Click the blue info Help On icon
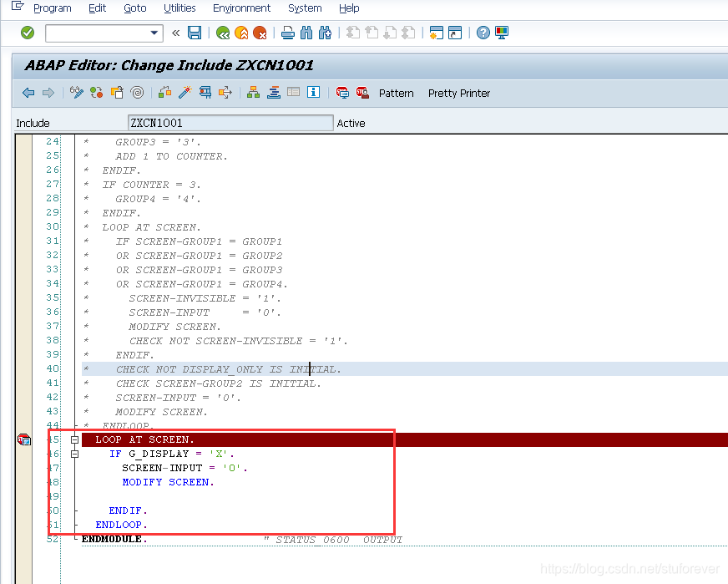Image resolution: width=728 pixels, height=584 pixels. (x=313, y=92)
